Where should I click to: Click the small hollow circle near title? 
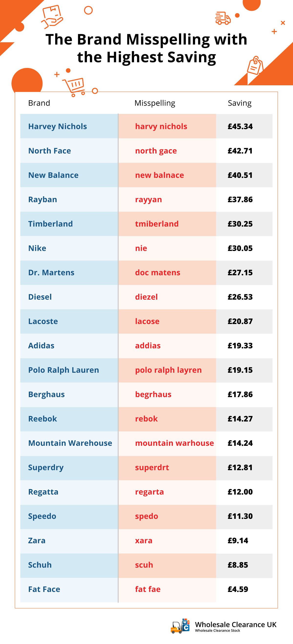pyautogui.click(x=88, y=10)
